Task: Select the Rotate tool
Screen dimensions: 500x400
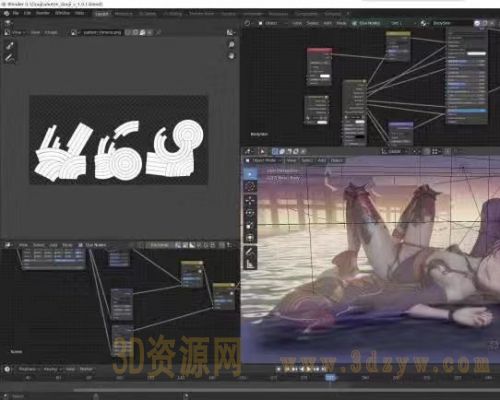Action: tap(250, 213)
